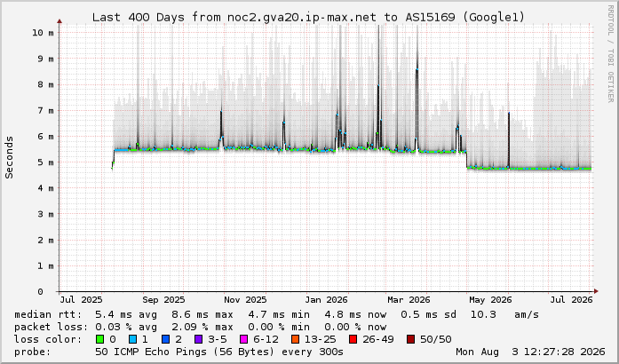Click the 'Mar 2026' x-axis label

(409, 300)
